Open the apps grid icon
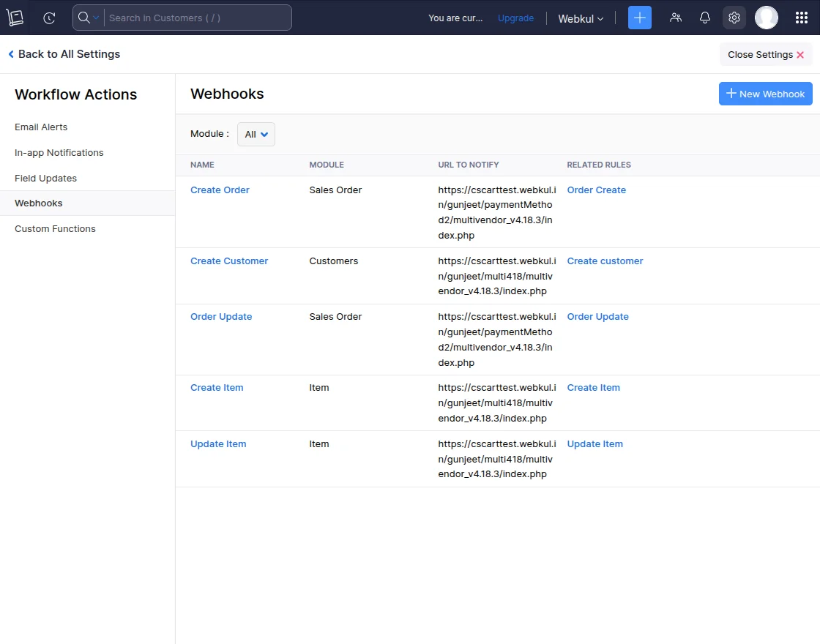Screen dimensions: 820x644 click(802, 17)
